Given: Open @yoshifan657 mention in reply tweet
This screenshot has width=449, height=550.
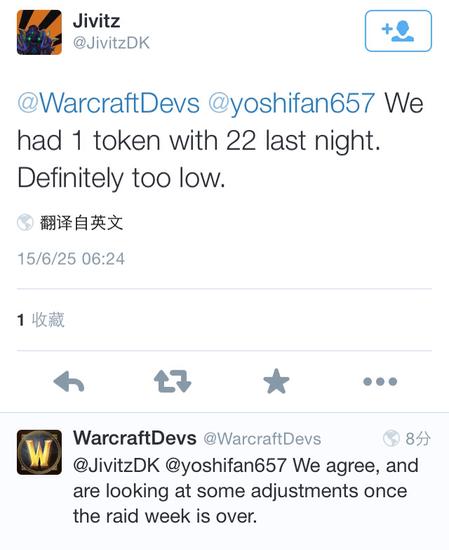Looking at the screenshot, I should click(226, 466).
